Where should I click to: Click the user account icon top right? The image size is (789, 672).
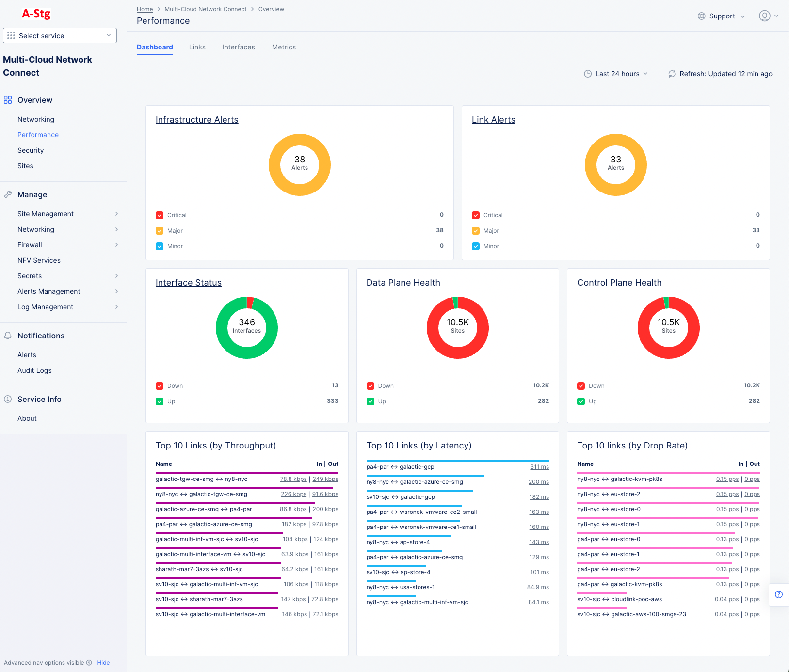click(765, 16)
